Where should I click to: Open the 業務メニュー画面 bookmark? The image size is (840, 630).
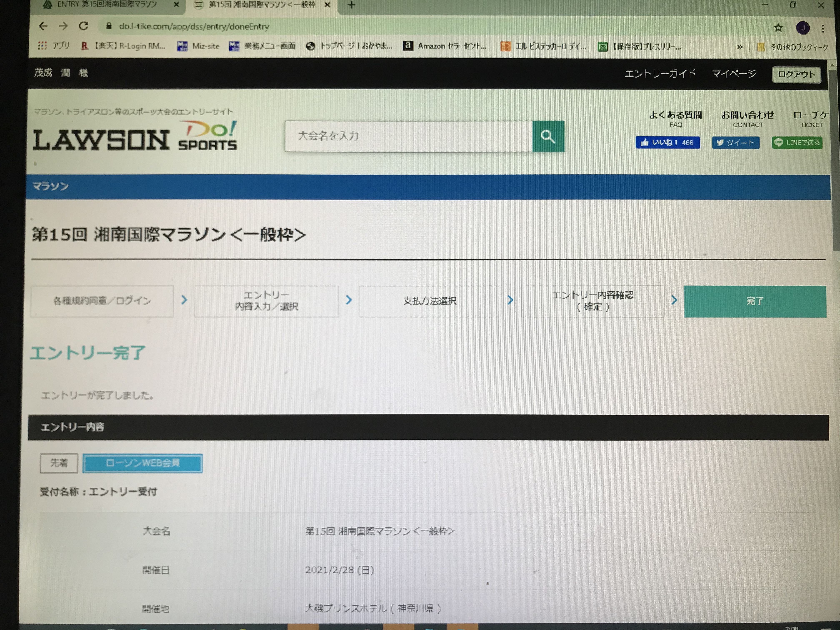click(262, 46)
